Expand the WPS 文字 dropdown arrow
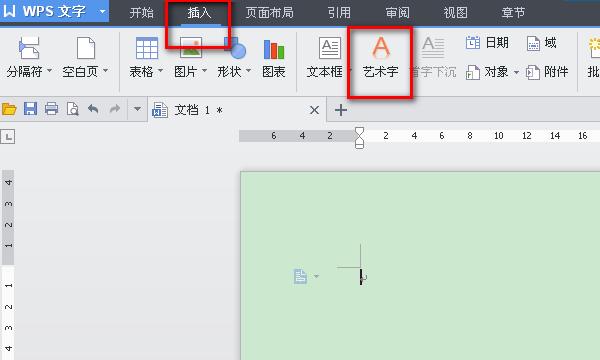This screenshot has width=600, height=360. 102,11
